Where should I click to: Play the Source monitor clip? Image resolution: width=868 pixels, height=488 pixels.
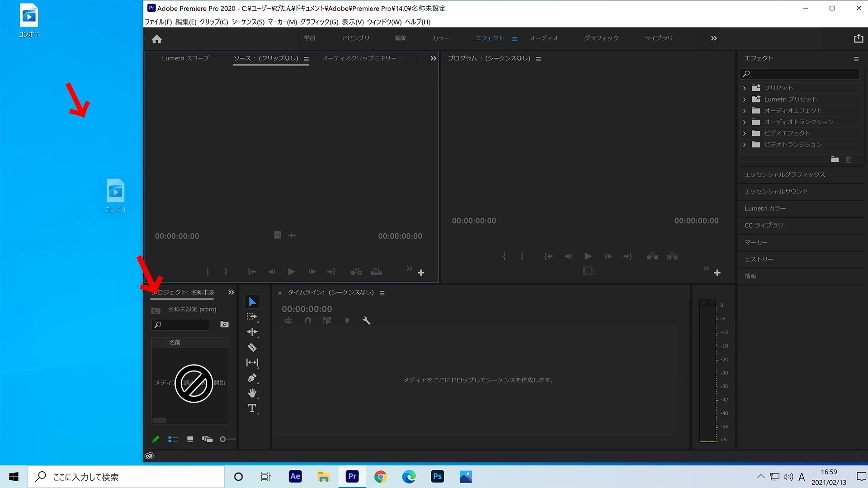pos(291,272)
